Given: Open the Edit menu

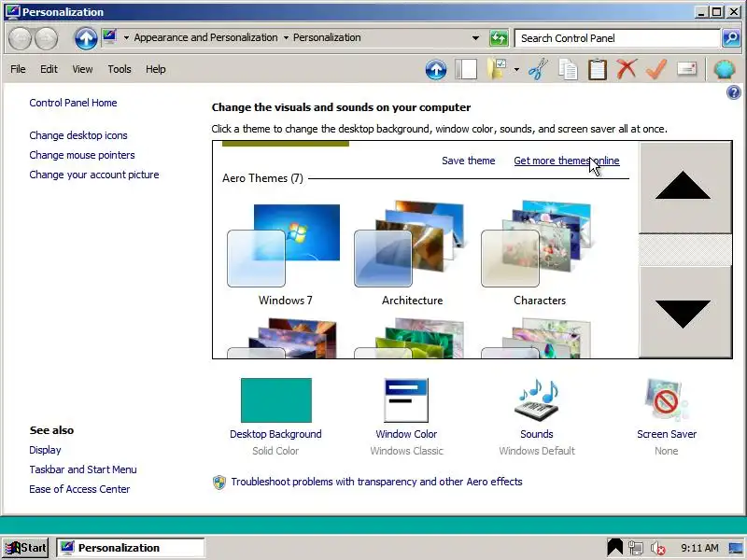Looking at the screenshot, I should coord(49,69).
